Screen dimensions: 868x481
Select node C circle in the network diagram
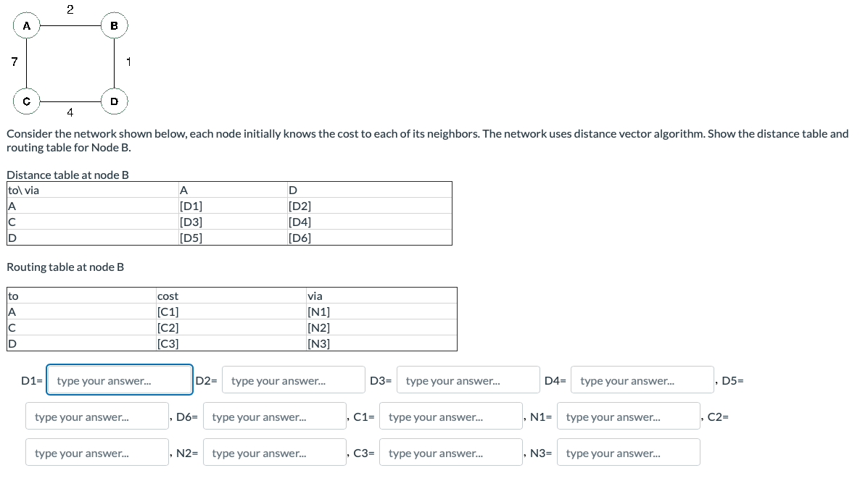tap(27, 102)
